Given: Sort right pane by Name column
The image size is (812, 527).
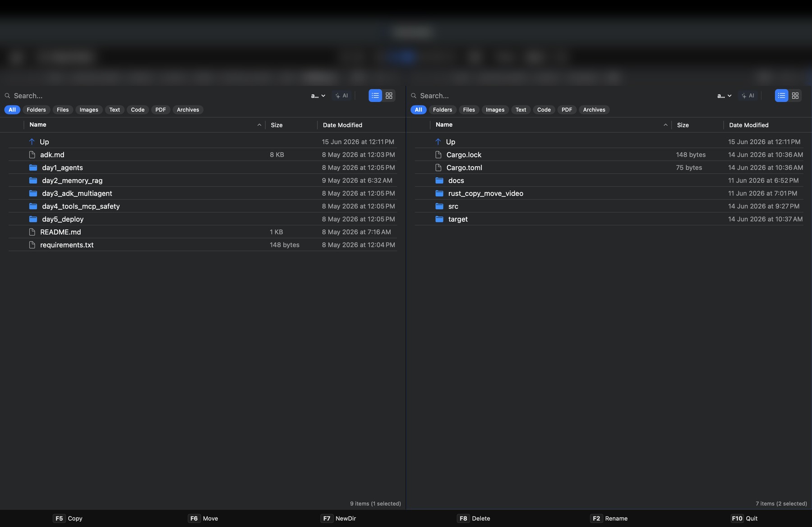Looking at the screenshot, I should [550, 125].
